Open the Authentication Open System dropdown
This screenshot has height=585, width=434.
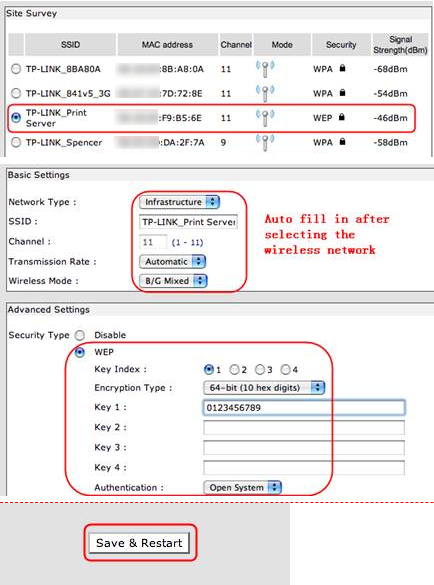243,487
